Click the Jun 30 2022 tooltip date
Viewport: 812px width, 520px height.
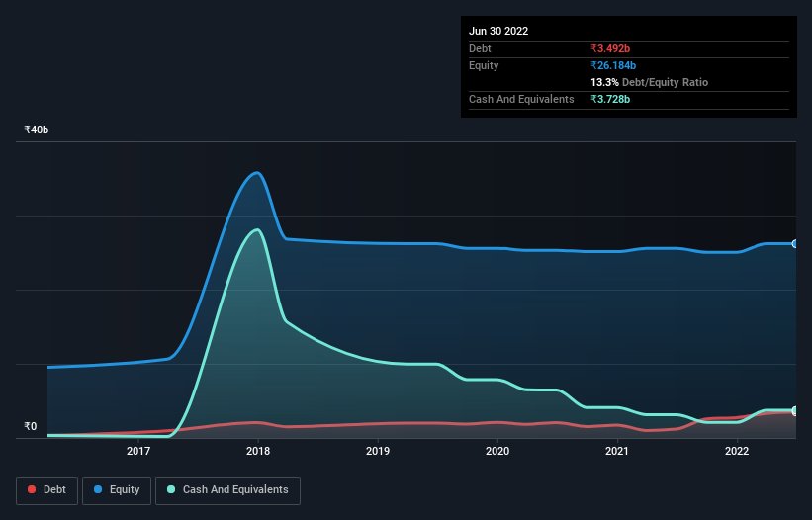coord(498,31)
